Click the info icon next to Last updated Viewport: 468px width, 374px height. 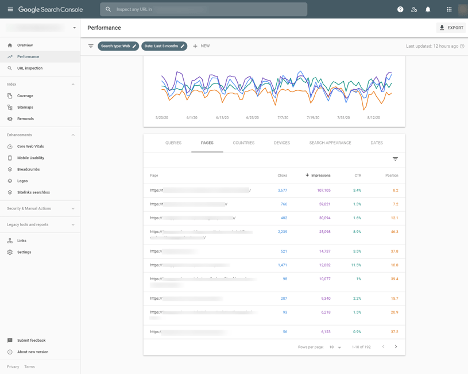pyautogui.click(x=462, y=46)
